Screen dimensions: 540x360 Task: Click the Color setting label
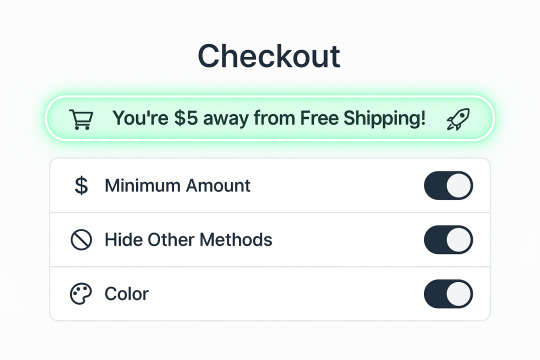(x=127, y=294)
